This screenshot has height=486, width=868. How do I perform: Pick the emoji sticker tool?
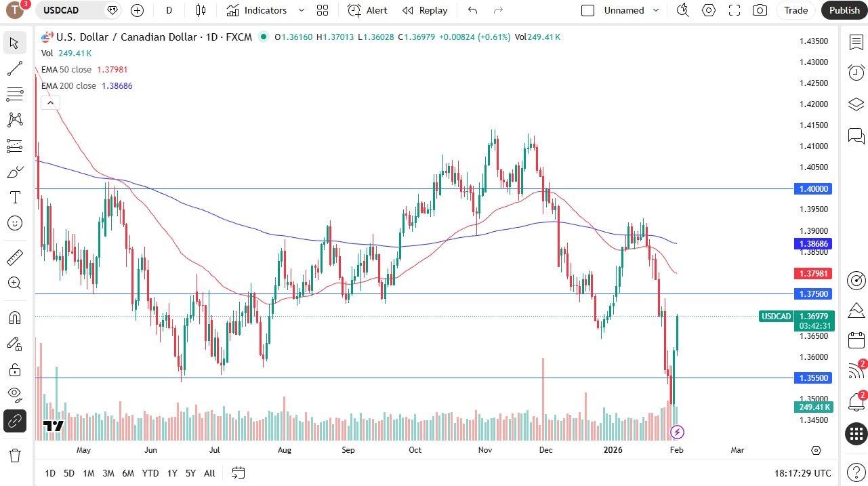[x=15, y=222]
